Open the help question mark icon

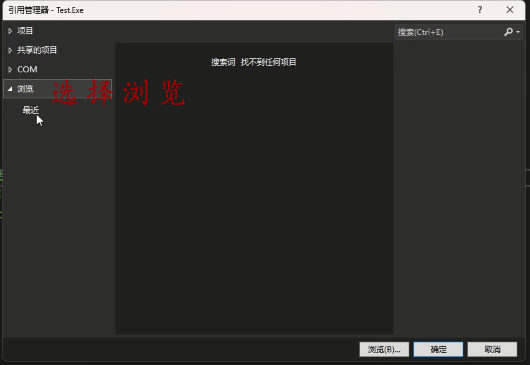[x=480, y=10]
